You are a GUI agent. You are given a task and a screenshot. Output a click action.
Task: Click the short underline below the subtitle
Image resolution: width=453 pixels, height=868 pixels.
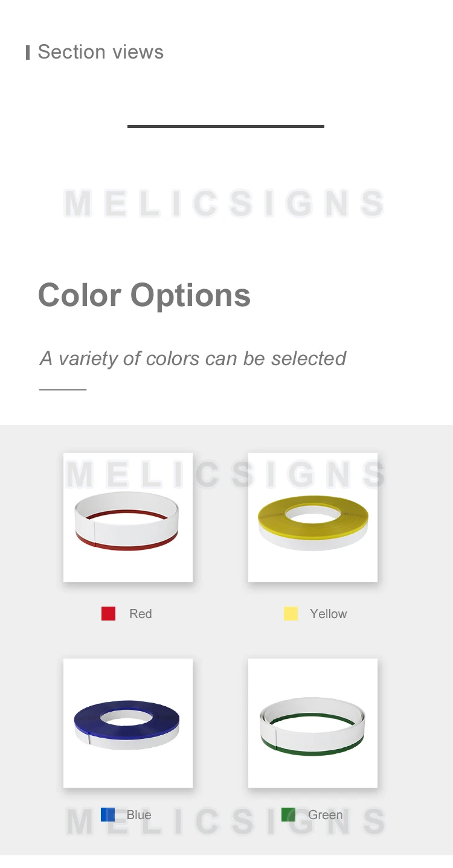(x=63, y=389)
